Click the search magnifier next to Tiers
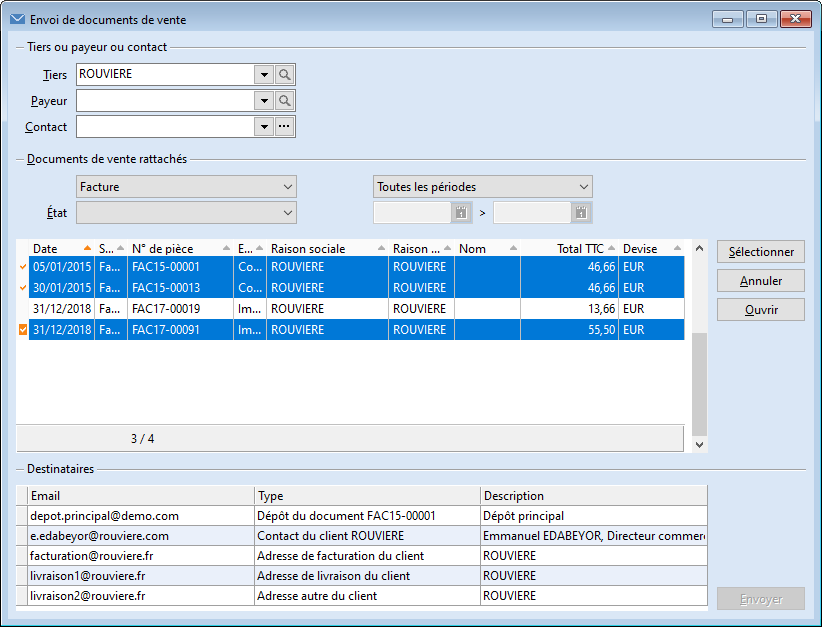This screenshot has width=822, height=627. tap(285, 74)
